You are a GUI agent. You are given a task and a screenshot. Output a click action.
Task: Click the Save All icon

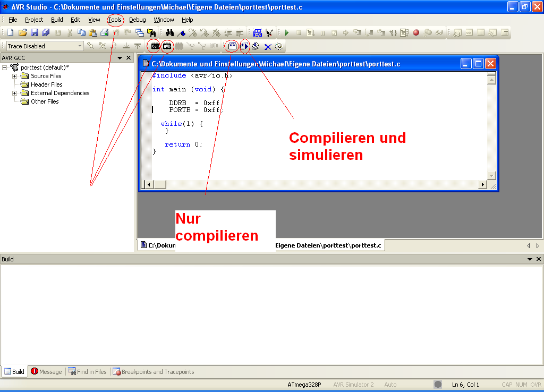46,32
